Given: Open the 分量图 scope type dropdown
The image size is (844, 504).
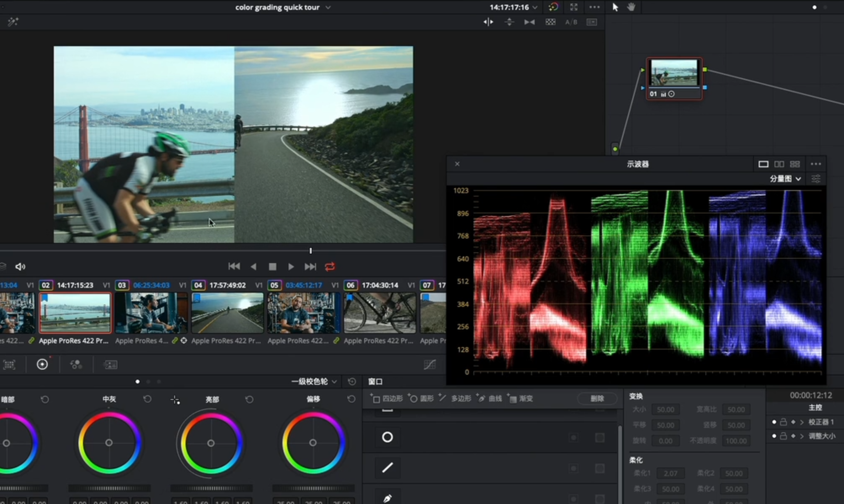Looking at the screenshot, I should pyautogui.click(x=785, y=179).
